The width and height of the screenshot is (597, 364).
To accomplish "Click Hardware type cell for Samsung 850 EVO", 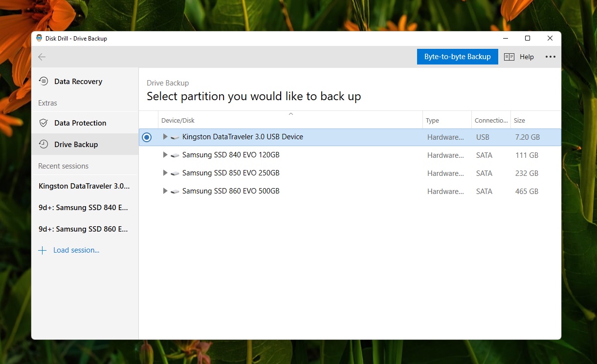I will pos(446,173).
